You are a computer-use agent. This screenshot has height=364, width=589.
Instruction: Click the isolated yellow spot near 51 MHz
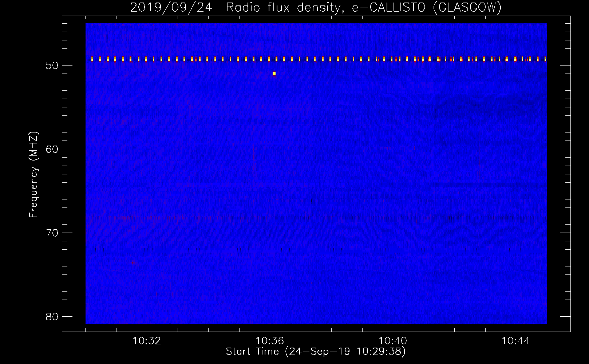point(274,74)
